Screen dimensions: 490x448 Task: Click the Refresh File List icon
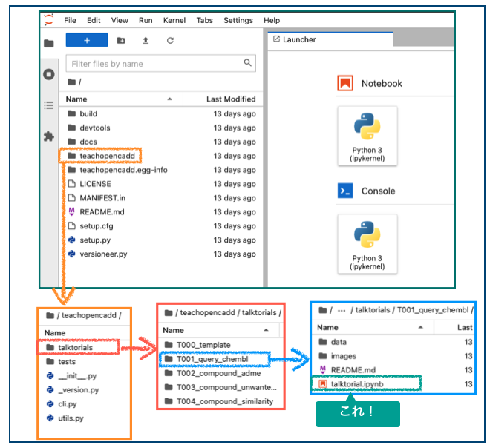pos(170,40)
